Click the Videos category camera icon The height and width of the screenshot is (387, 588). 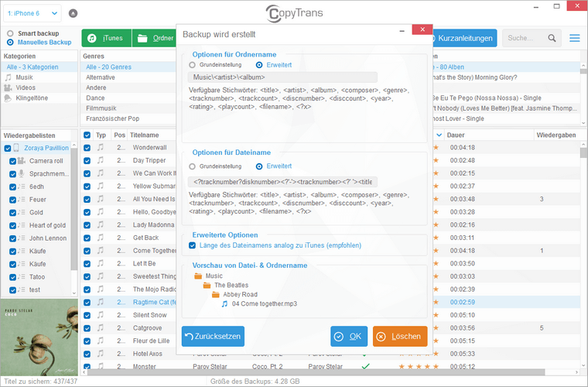9,87
